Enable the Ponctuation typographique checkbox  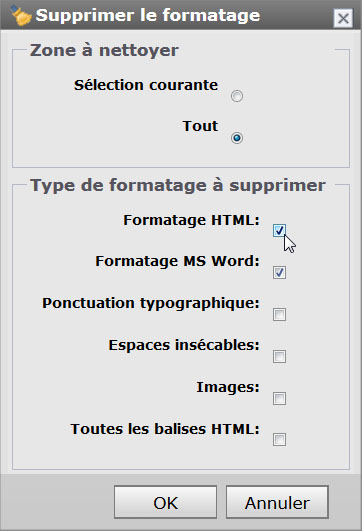(279, 315)
